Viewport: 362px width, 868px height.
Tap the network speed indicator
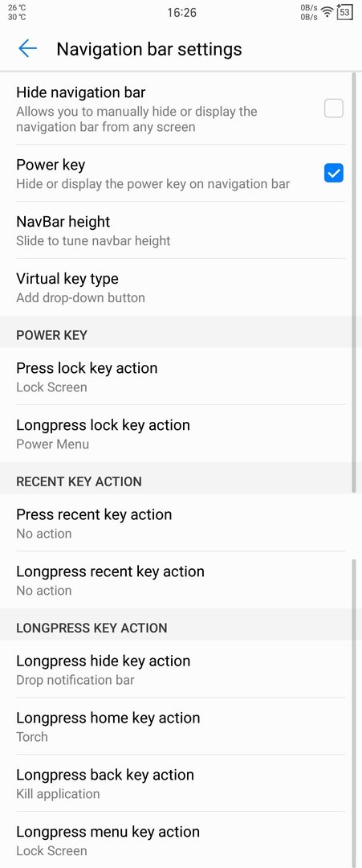[309, 12]
